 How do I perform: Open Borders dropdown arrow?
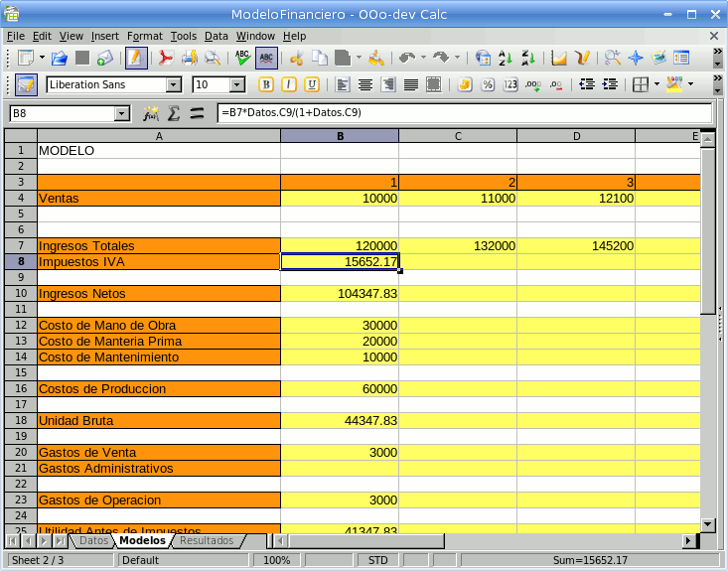coord(656,84)
